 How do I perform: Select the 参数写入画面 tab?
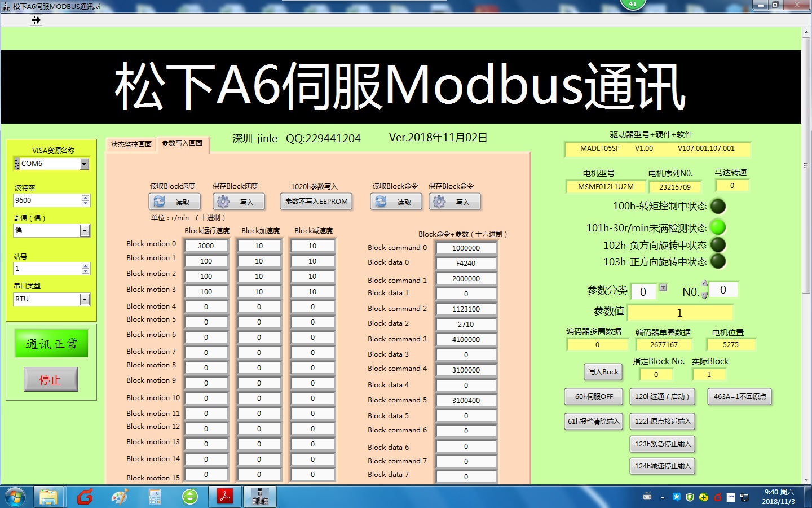pos(182,143)
